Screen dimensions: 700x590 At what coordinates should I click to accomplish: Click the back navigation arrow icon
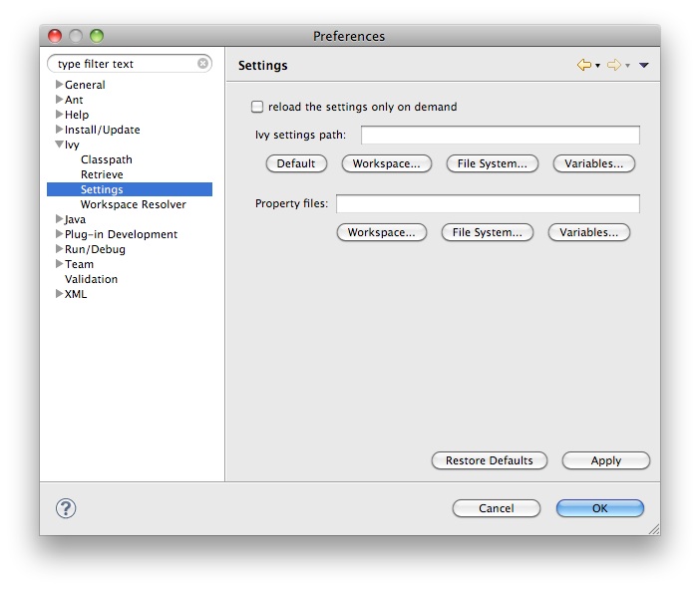tap(583, 65)
